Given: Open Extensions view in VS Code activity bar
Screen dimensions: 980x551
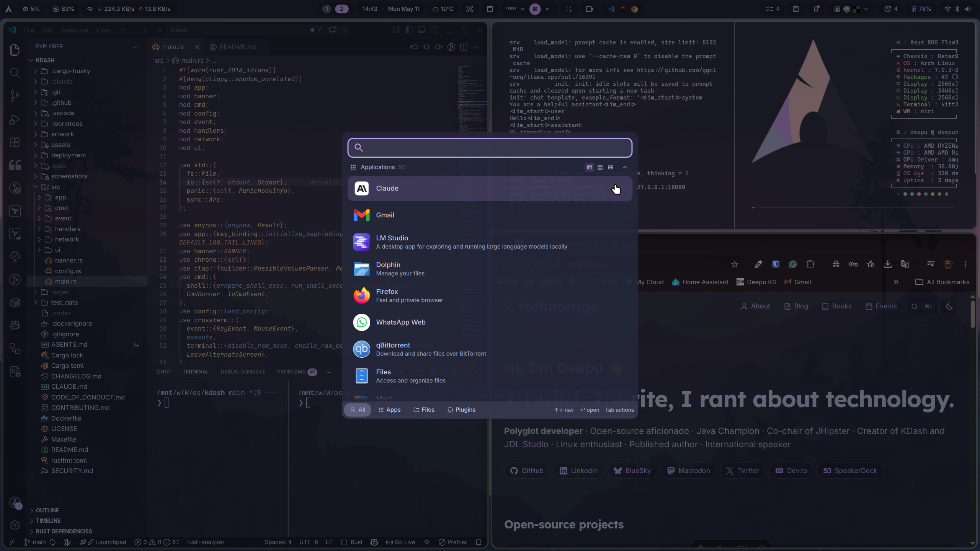Looking at the screenshot, I should pos(15,142).
